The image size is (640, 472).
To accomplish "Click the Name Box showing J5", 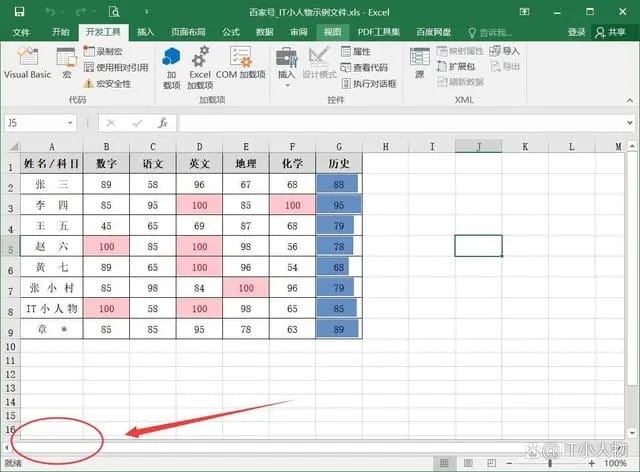I will [34, 123].
